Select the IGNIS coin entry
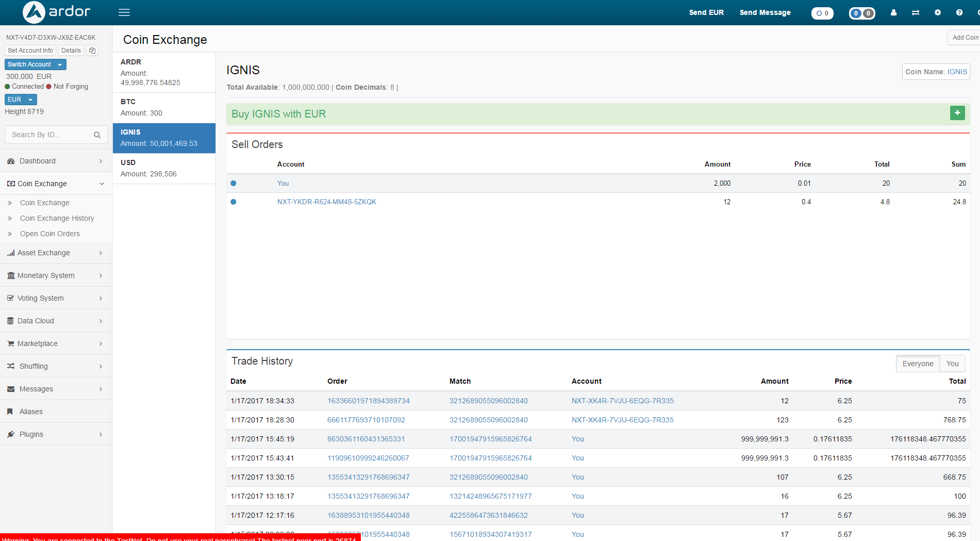This screenshot has height=541, width=980. pos(164,138)
